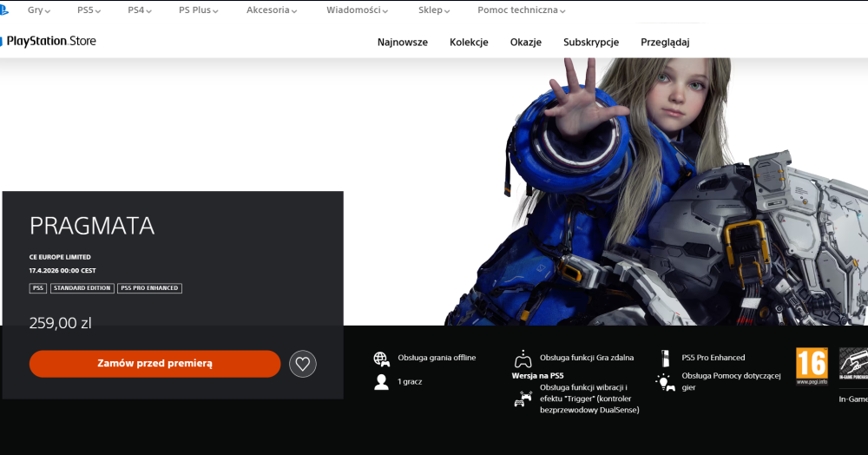Viewport: 868px width, 455px height.
Task: Switch to the Przeglądaj tab
Action: (665, 42)
